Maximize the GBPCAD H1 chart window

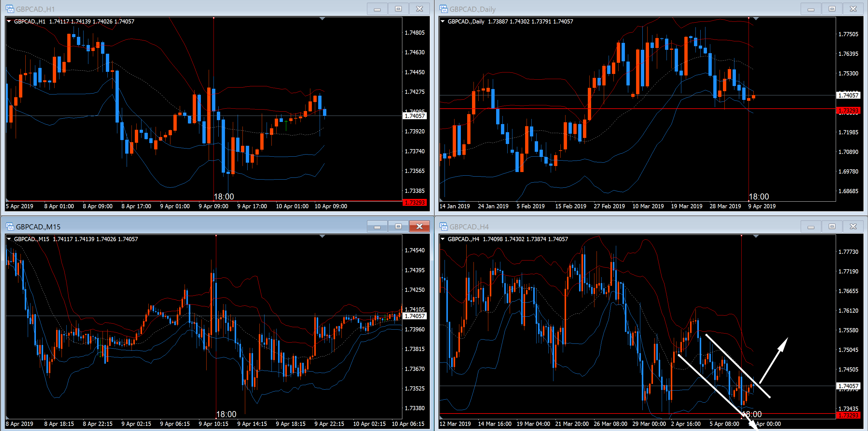398,9
